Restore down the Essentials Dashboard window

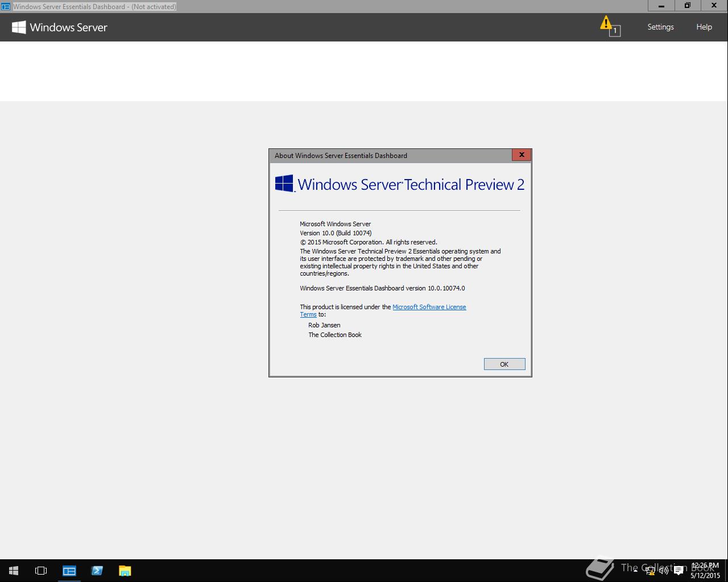pos(688,6)
